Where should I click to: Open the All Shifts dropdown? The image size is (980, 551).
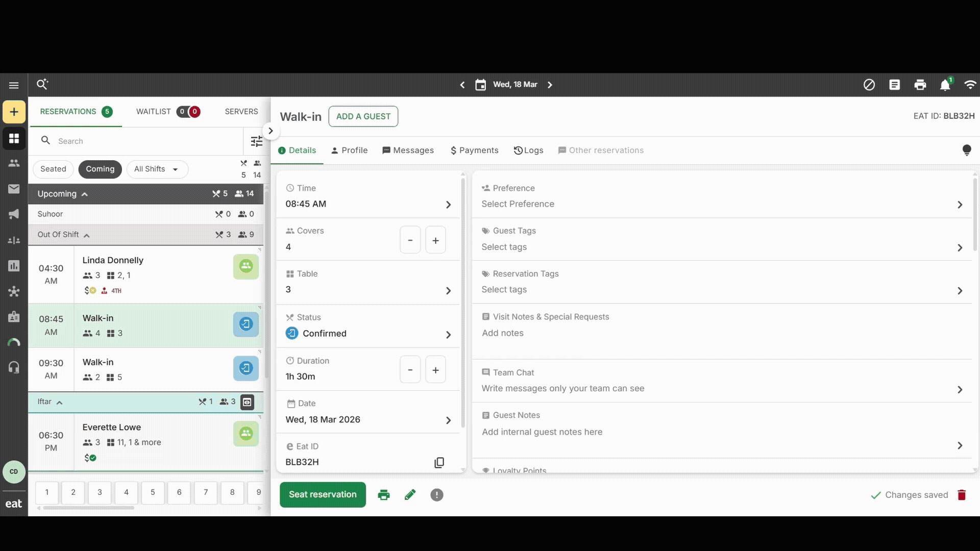(157, 169)
